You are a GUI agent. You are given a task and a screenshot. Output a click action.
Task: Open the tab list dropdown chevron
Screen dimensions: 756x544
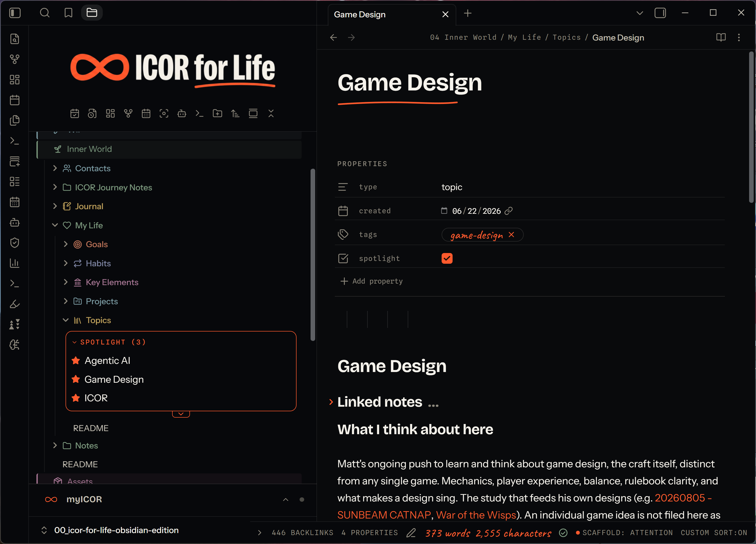(x=639, y=13)
